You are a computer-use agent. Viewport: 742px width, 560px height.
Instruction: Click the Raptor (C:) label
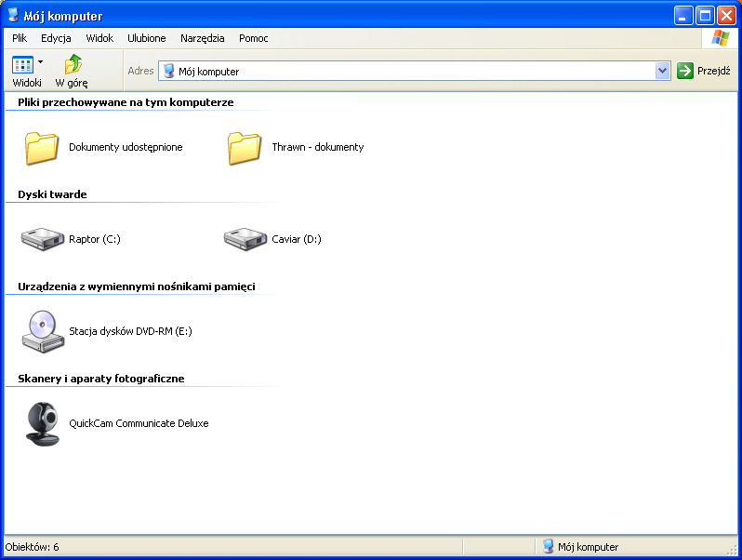pos(95,239)
